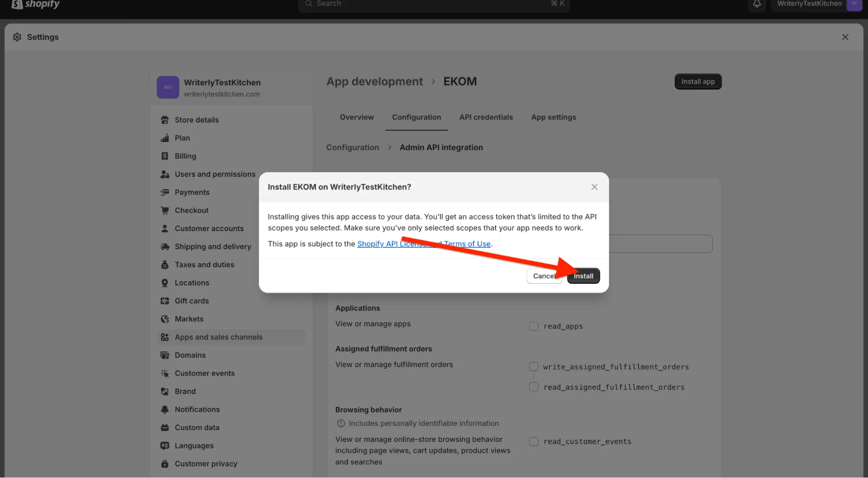Click the Payments icon in sidebar
The image size is (868, 478).
[165, 193]
